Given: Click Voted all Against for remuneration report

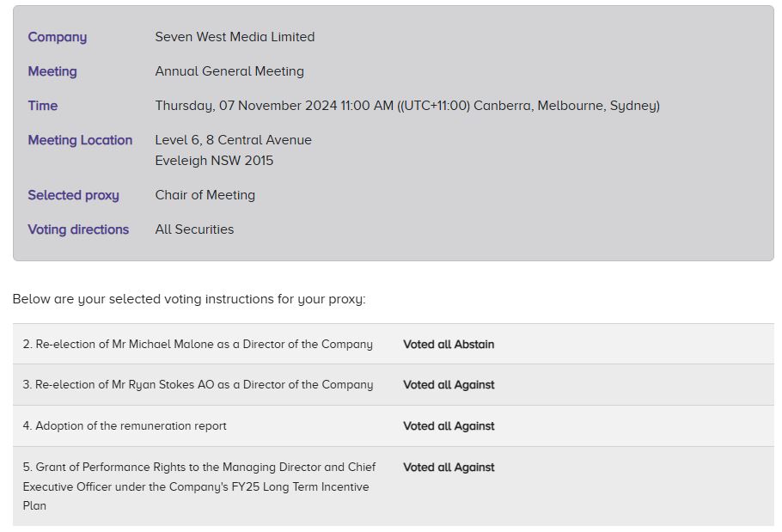Looking at the screenshot, I should click(449, 426).
